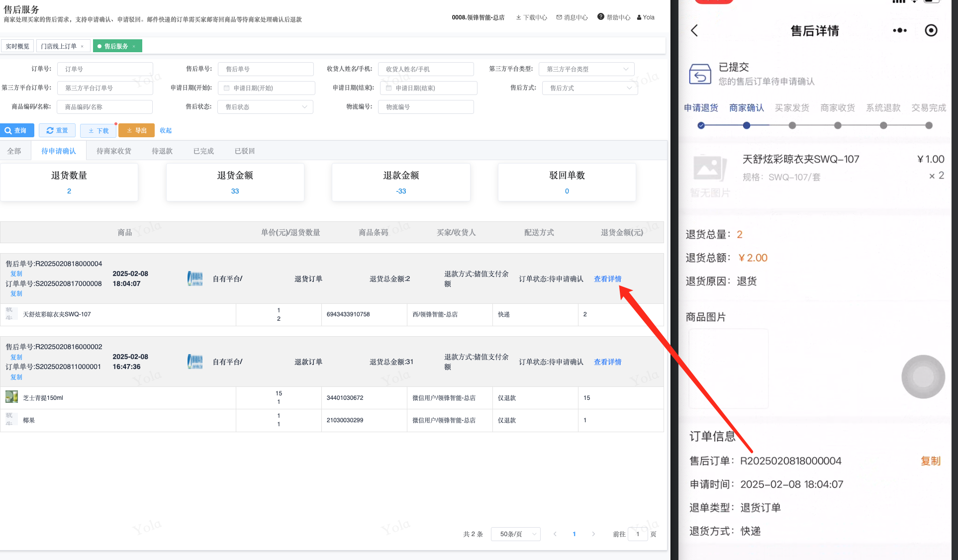This screenshot has width=958, height=560.
Task: Tap the 商家确认 progress step dot
Action: pyautogui.click(x=746, y=126)
